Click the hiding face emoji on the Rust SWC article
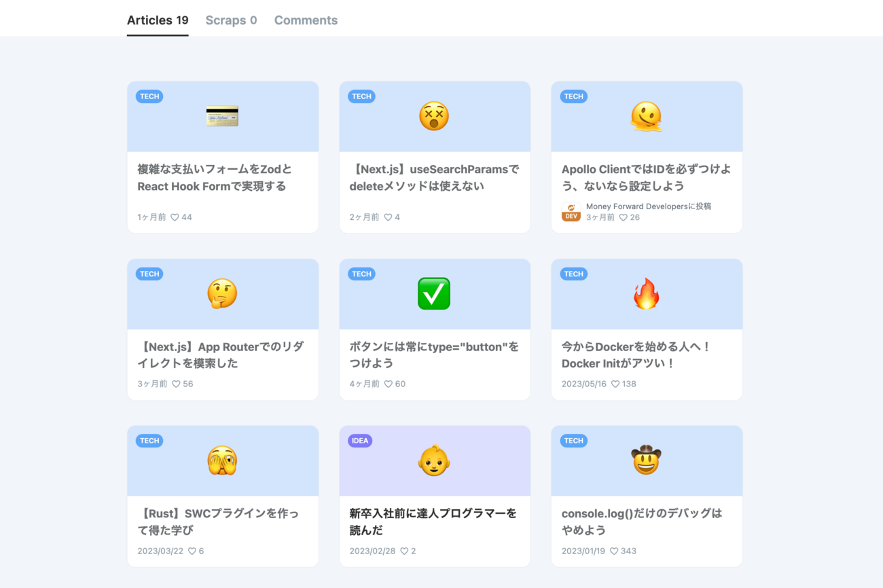The height and width of the screenshot is (588, 883). (223, 460)
